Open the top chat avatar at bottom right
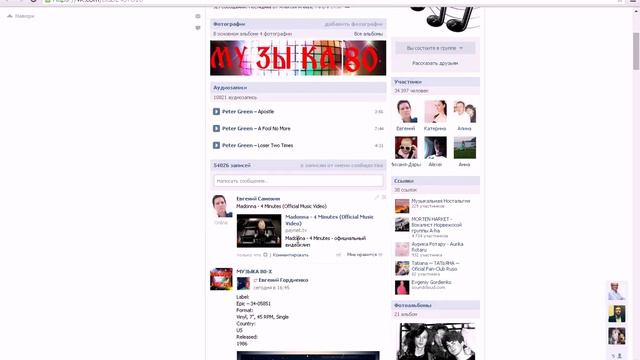 (x=616, y=291)
